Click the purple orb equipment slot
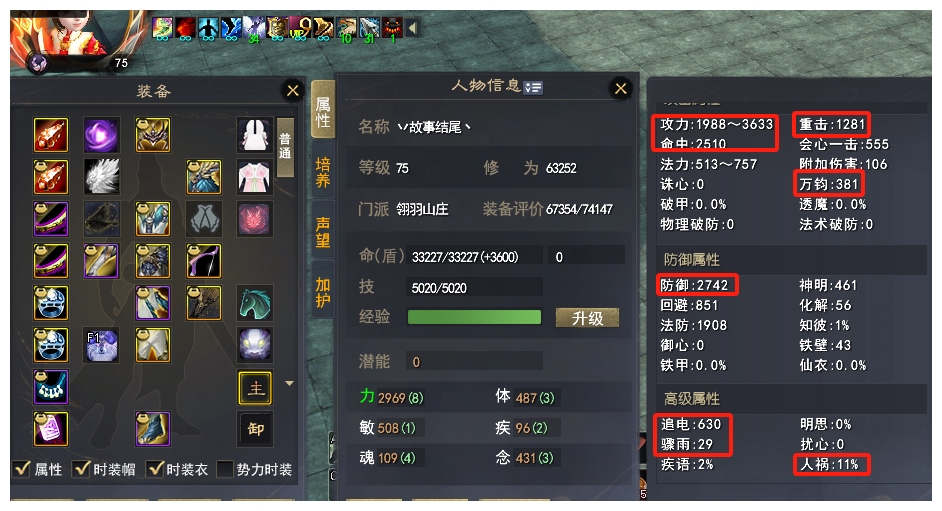The width and height of the screenshot is (942, 511). click(x=101, y=135)
